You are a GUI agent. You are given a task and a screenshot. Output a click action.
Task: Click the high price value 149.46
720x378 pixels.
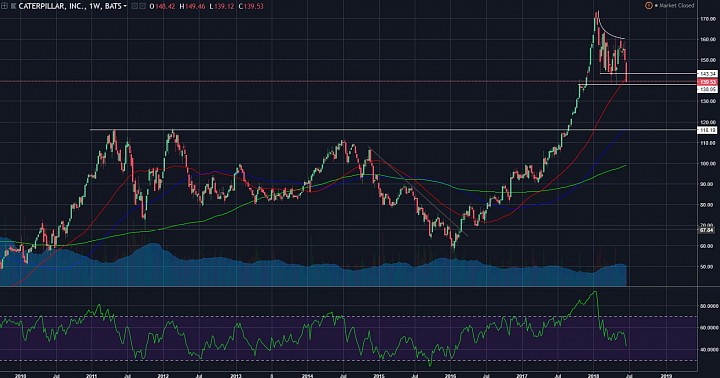[x=194, y=6]
